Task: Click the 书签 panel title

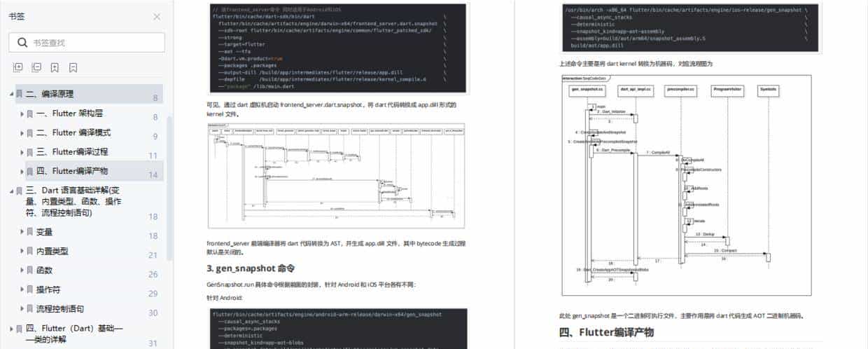Action: tap(17, 17)
